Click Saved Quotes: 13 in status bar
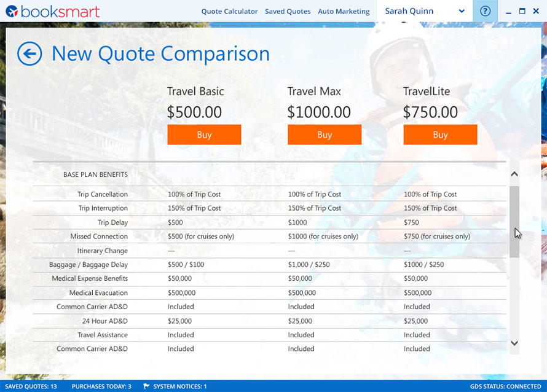 click(31, 386)
